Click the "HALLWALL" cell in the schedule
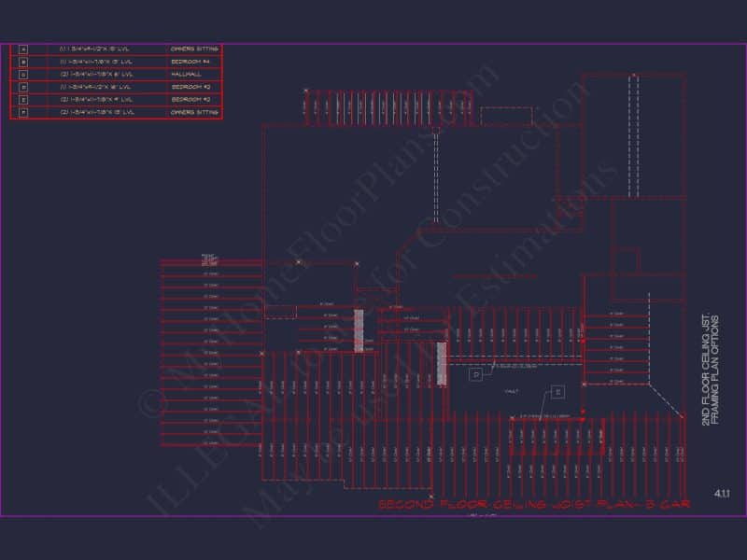This screenshot has width=747, height=560. [x=186, y=75]
